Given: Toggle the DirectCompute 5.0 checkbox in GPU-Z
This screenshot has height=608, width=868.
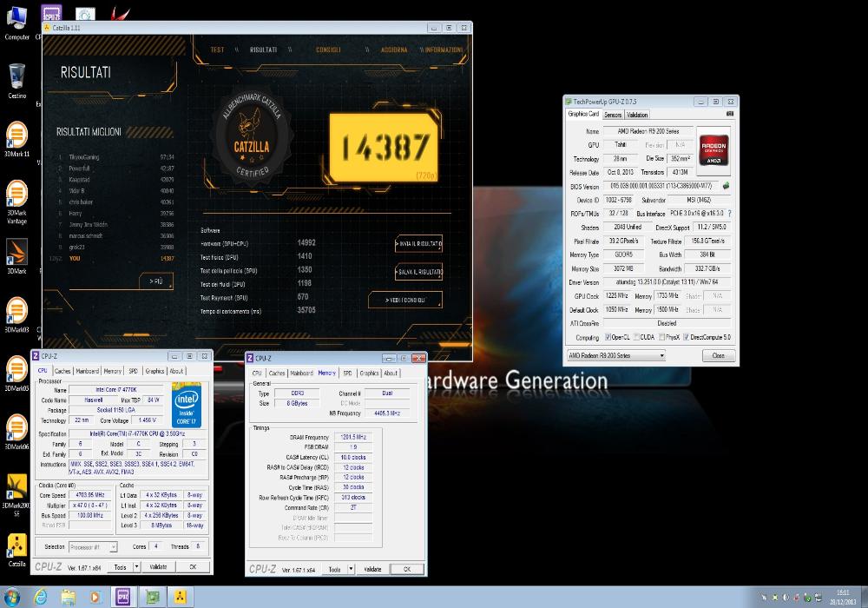Looking at the screenshot, I should [x=686, y=337].
